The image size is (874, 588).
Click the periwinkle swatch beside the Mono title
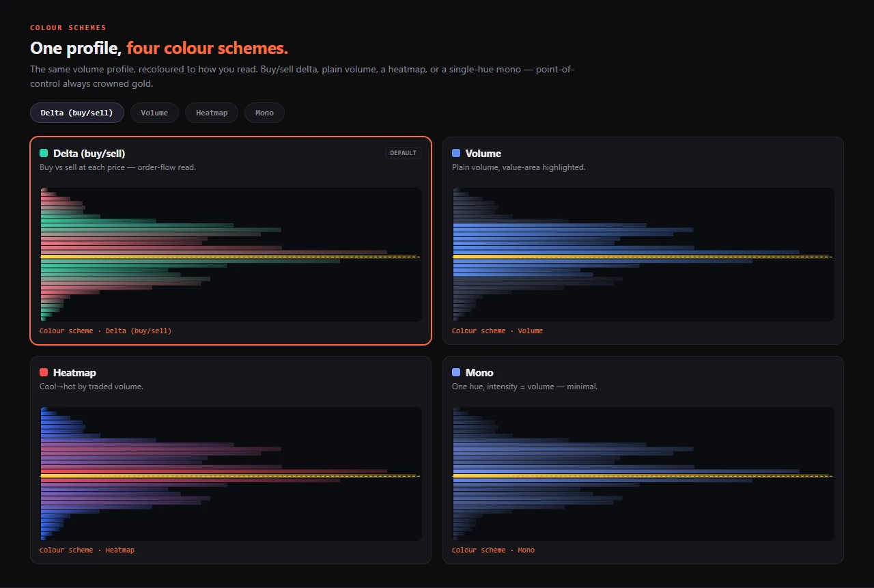(456, 373)
